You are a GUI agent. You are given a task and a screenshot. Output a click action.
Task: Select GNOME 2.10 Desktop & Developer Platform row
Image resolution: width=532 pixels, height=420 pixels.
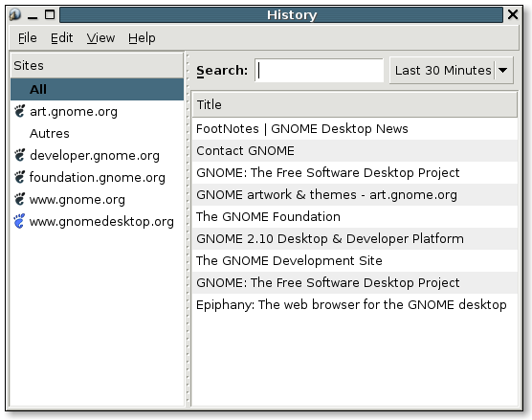[x=355, y=238]
